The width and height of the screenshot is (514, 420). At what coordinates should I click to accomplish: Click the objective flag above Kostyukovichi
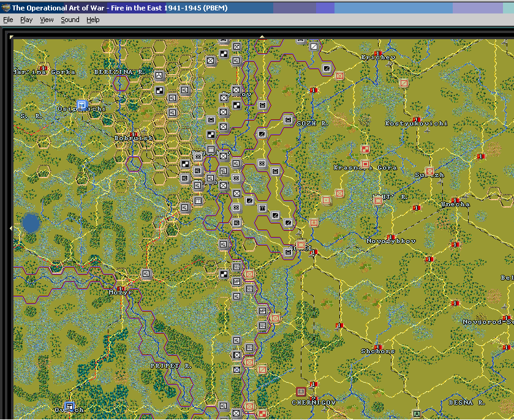[417, 119]
